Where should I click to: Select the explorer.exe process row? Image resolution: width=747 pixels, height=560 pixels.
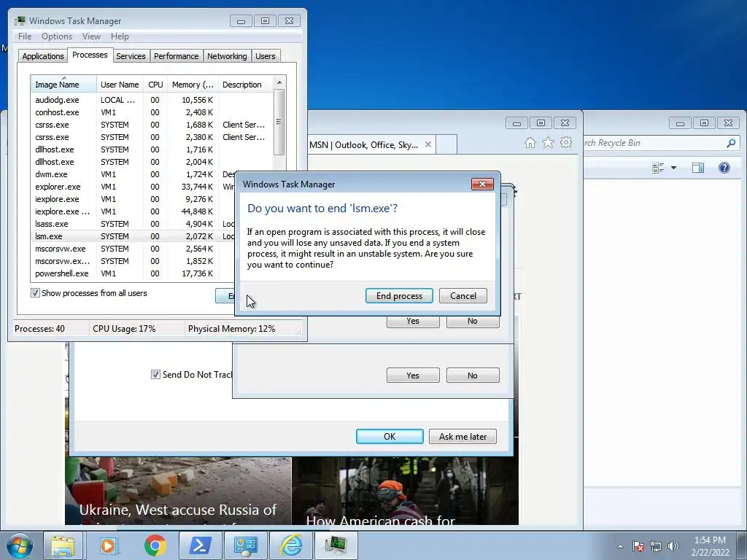point(133,187)
